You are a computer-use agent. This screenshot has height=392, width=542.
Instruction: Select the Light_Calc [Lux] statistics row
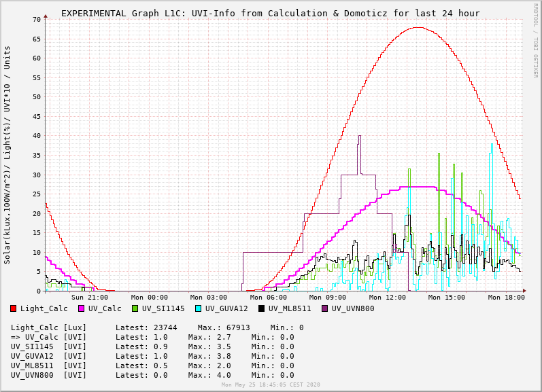[x=156, y=327]
